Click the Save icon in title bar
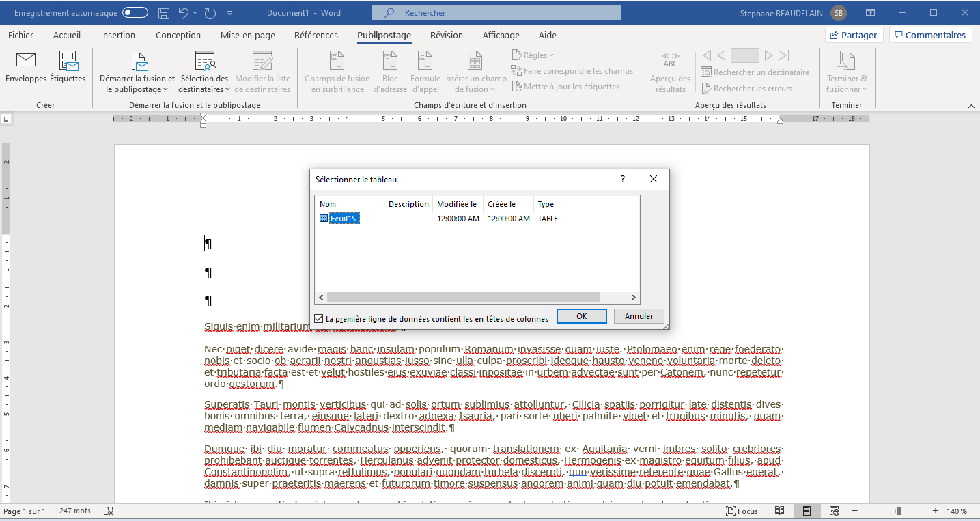Viewport: 980px width, 521px height. coord(164,13)
